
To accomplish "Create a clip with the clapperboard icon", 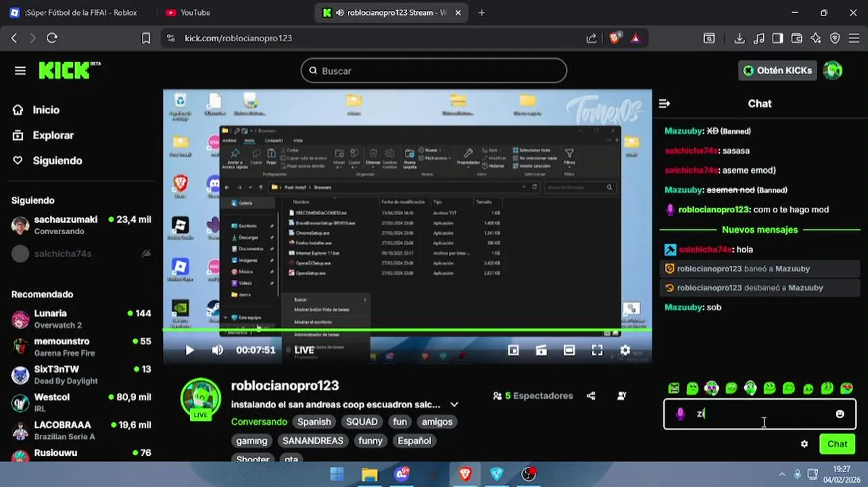I will [541, 350].
